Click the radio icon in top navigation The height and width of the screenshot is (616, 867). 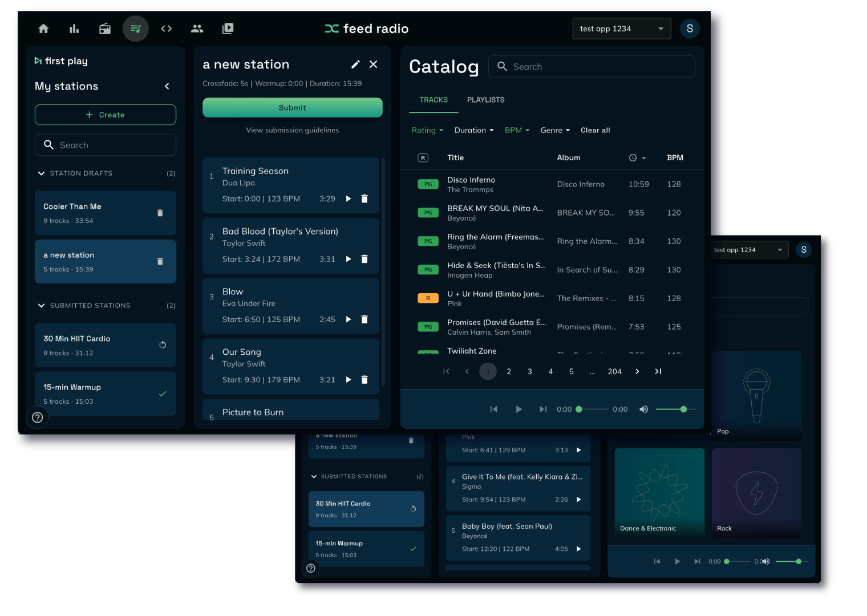pyautogui.click(x=105, y=29)
